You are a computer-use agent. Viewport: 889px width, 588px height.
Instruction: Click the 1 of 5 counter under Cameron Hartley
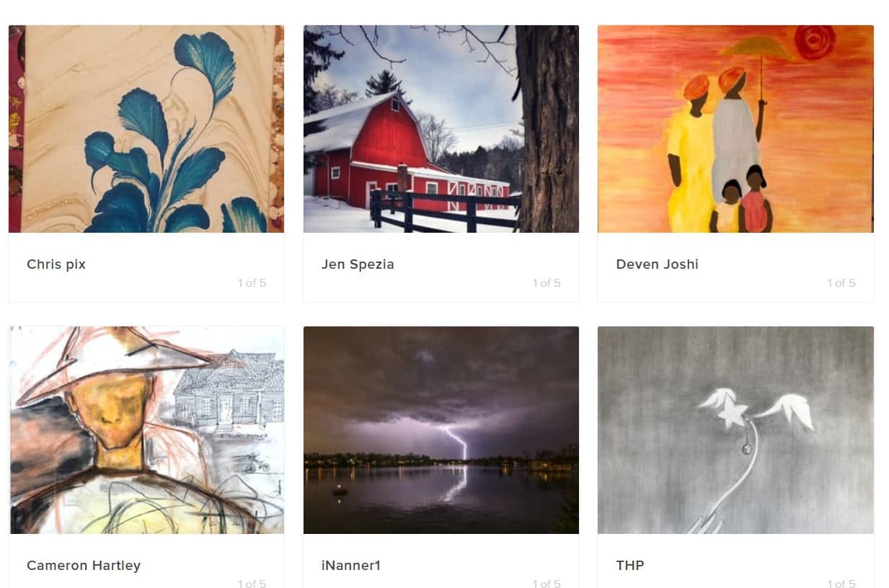[x=252, y=583]
